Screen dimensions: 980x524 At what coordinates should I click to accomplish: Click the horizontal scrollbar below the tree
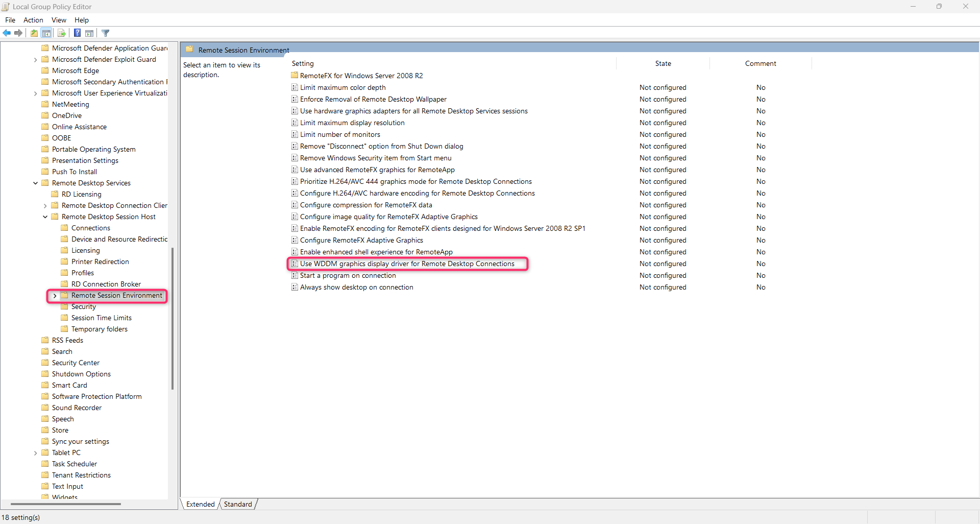66,504
